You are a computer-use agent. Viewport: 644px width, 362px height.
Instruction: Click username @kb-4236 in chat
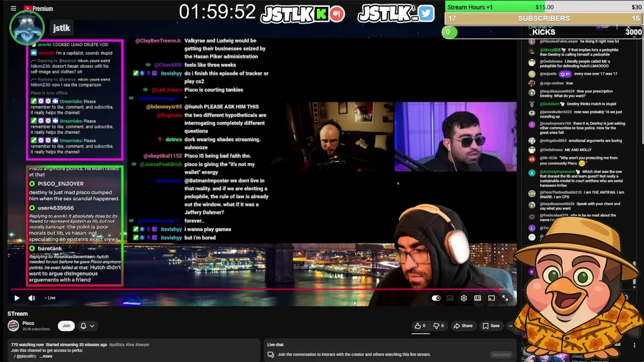click(548, 158)
